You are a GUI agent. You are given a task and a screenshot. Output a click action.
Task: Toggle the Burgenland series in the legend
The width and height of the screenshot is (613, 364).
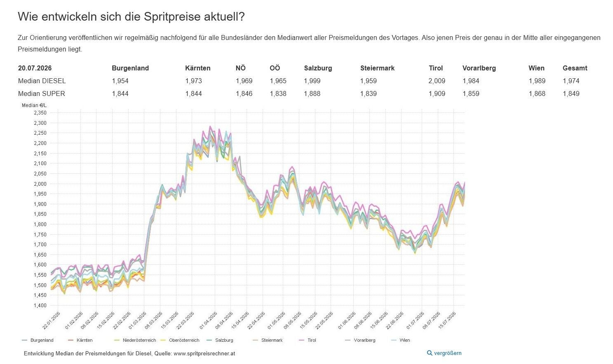pyautogui.click(x=38, y=340)
